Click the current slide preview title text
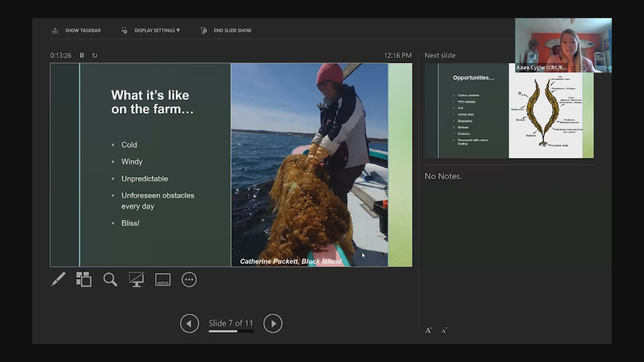644x362 pixels. pyautogui.click(x=152, y=102)
